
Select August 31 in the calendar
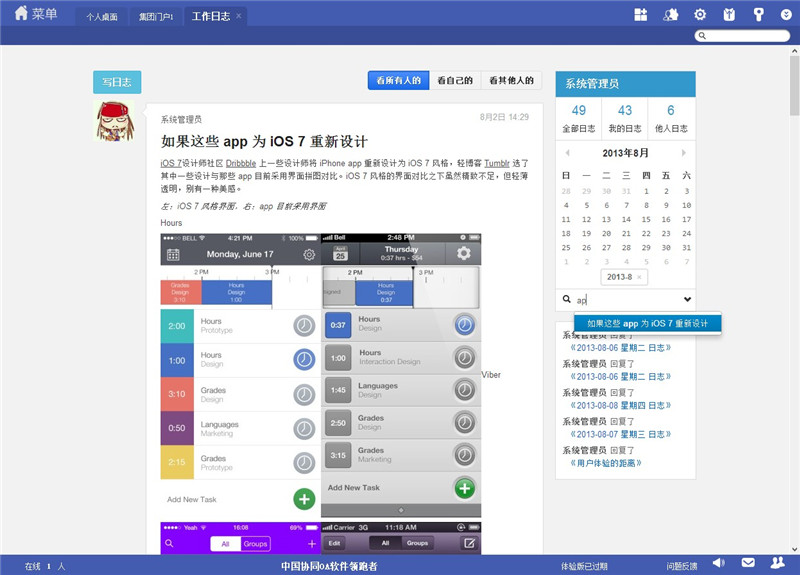tap(687, 248)
